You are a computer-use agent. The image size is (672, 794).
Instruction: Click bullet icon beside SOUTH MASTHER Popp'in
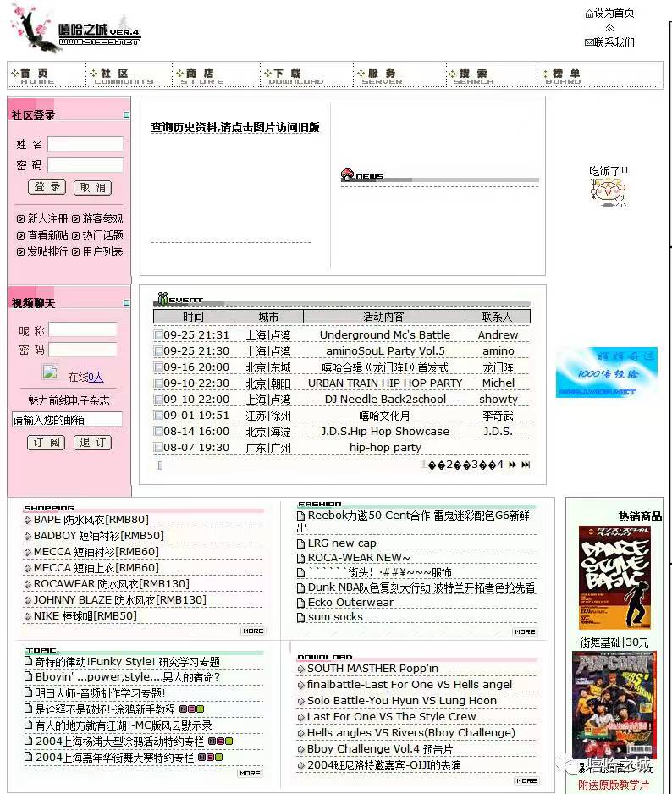click(300, 669)
